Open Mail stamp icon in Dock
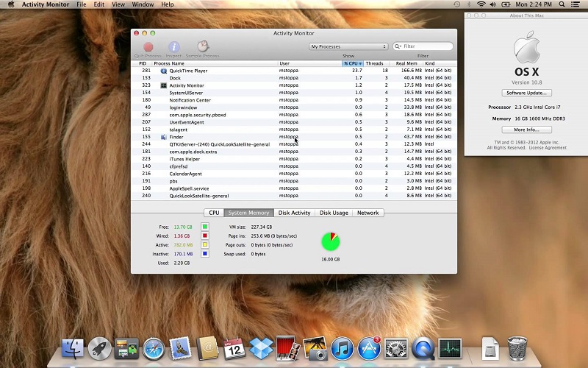The height and width of the screenshot is (368, 588). click(x=180, y=348)
